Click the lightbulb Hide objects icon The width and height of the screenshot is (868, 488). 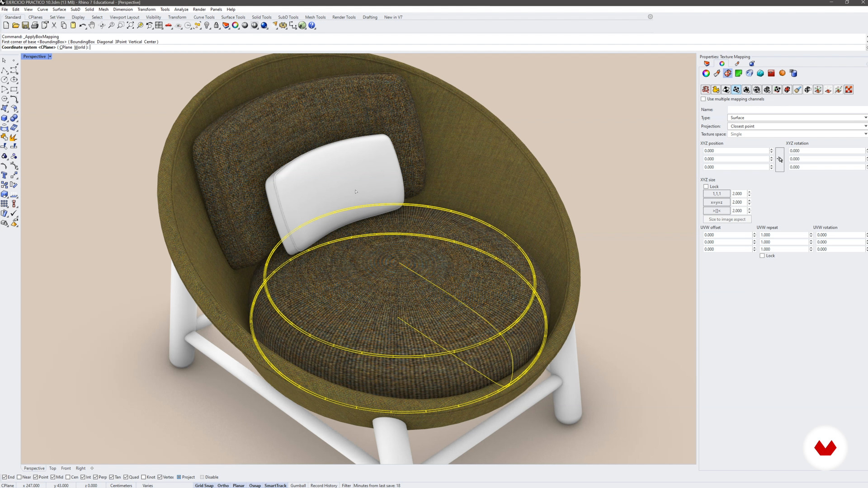click(207, 26)
